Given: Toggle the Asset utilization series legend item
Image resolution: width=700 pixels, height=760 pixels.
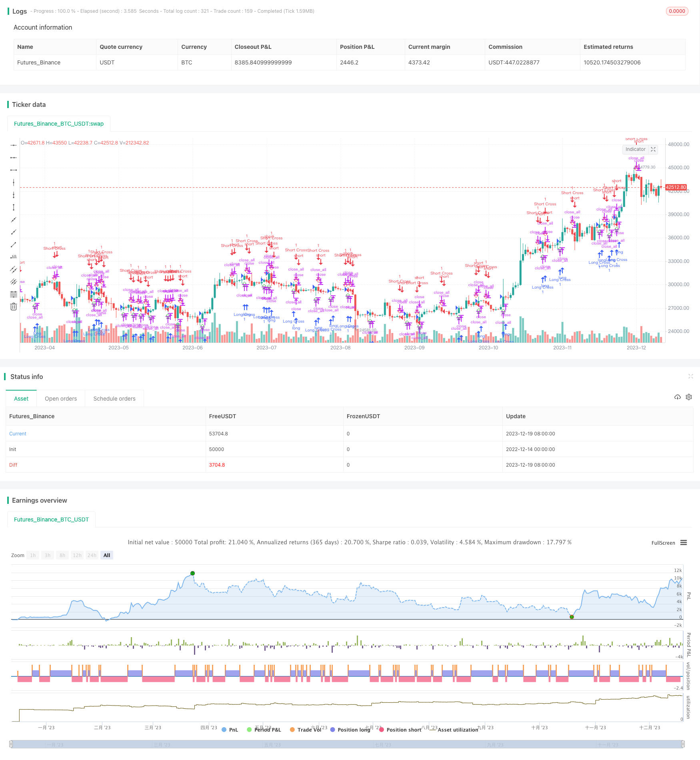Looking at the screenshot, I should (454, 730).
